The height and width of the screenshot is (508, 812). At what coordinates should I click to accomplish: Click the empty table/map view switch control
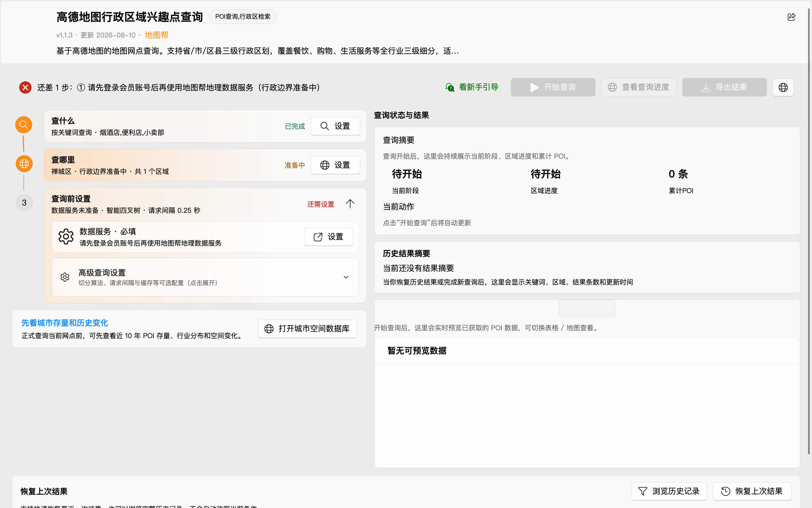point(587,308)
